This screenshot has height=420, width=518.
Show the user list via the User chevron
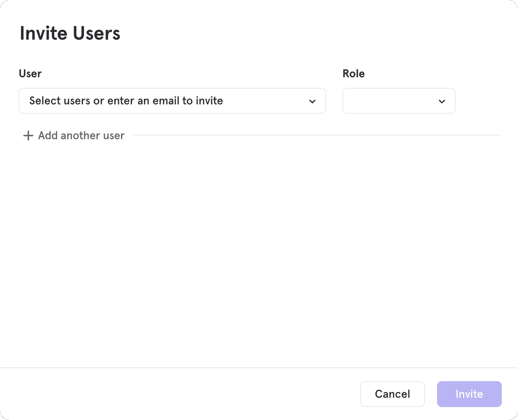312,101
